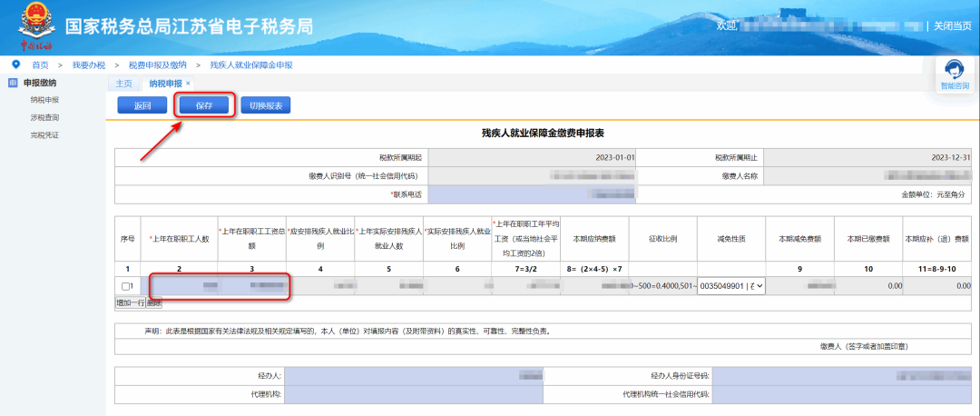Screen dimensions: 980x416
Task: Click the 删除 button below the table
Action: point(153,302)
